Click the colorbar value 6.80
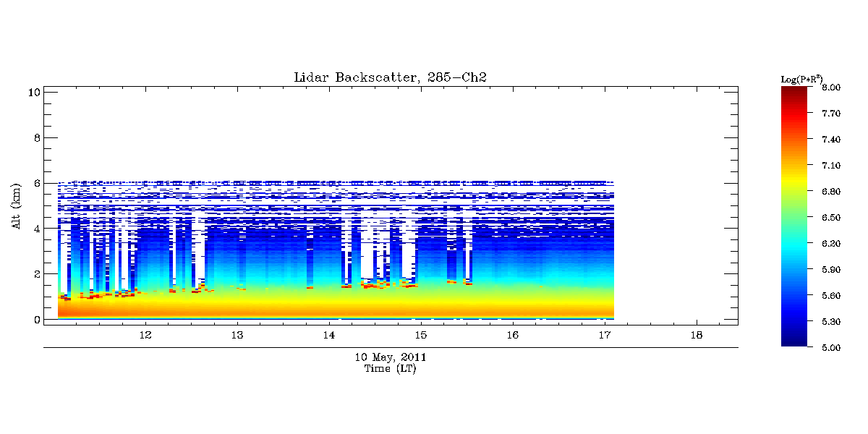 (x=832, y=192)
